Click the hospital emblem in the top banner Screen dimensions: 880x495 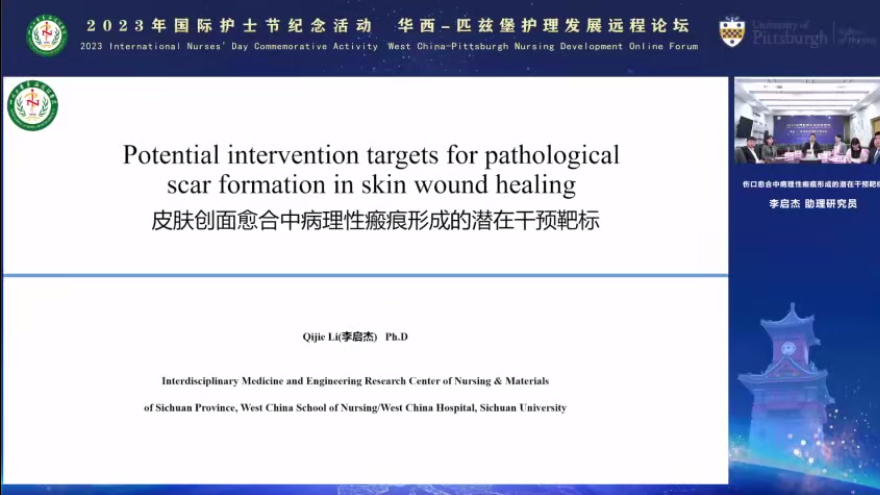tap(47, 35)
